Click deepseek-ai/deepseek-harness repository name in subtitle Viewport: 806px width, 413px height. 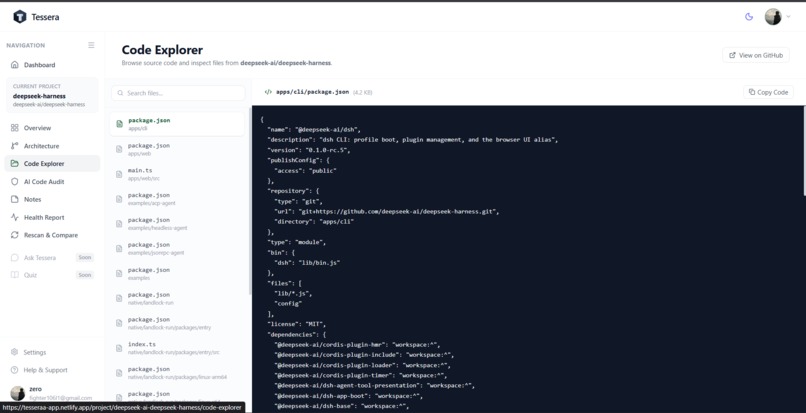click(x=286, y=63)
